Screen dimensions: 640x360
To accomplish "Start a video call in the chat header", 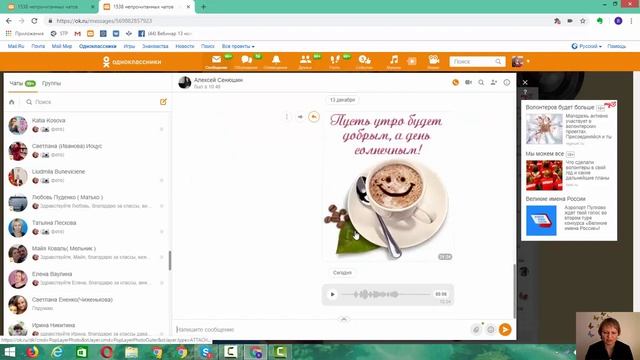I will (469, 82).
